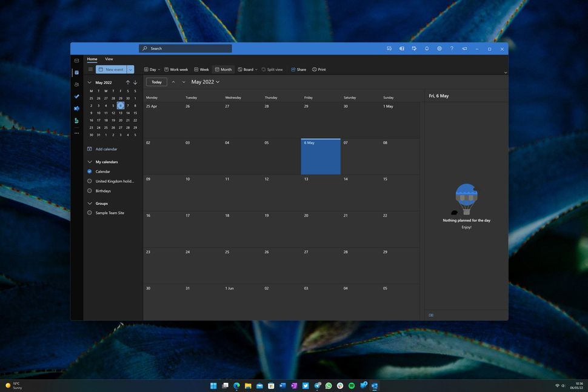Open To Do from the left sidebar
Viewport: 588px width, 392px height.
(x=76, y=96)
